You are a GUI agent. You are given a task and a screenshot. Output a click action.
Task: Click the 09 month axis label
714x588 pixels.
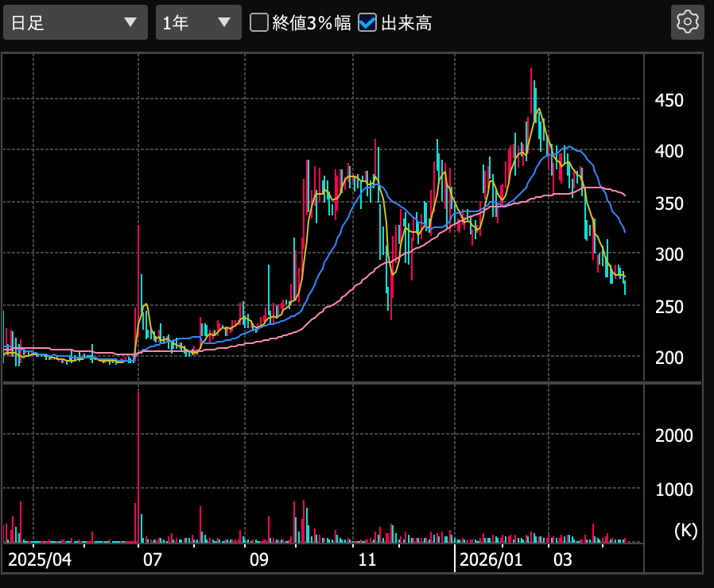(x=259, y=559)
